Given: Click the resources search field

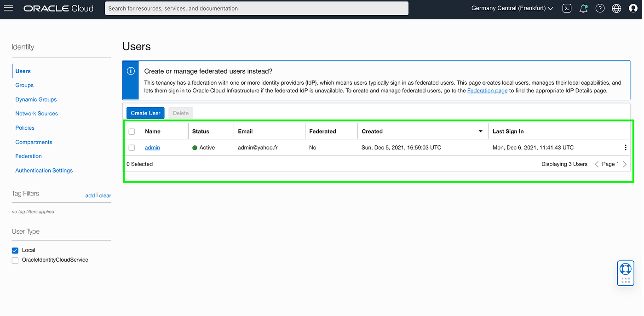Looking at the screenshot, I should (257, 8).
